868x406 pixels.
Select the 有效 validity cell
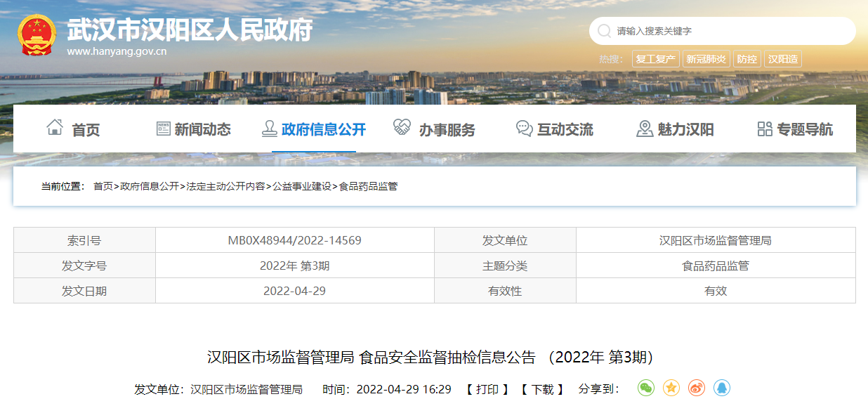point(716,291)
